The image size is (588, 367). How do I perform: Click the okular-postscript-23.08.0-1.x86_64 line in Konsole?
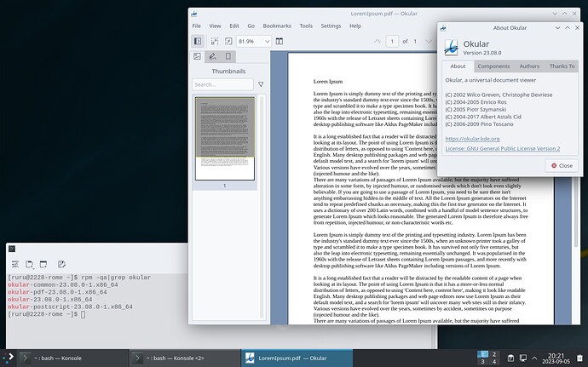pyautogui.click(x=70, y=307)
